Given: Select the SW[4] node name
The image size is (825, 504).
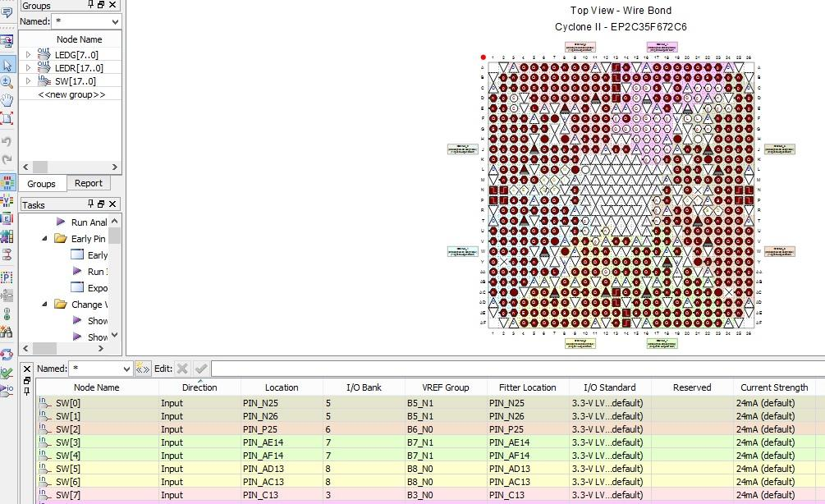Looking at the screenshot, I should (68, 456).
